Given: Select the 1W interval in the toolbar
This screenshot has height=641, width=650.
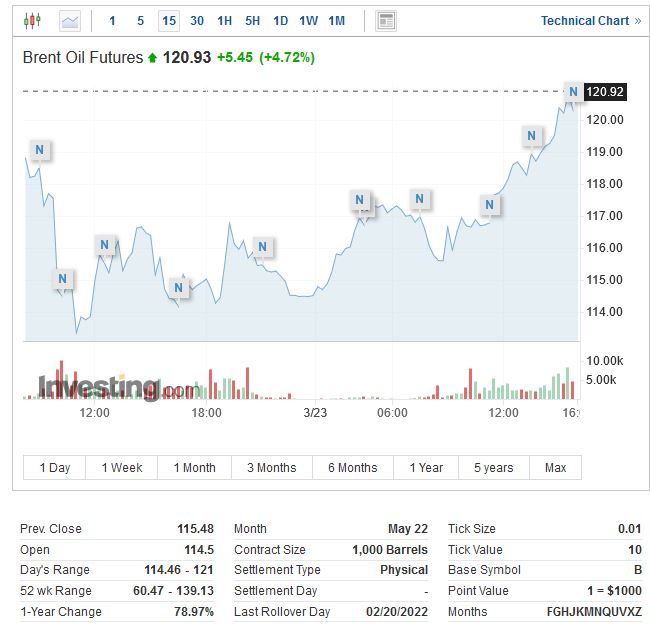Looking at the screenshot, I should (309, 21).
